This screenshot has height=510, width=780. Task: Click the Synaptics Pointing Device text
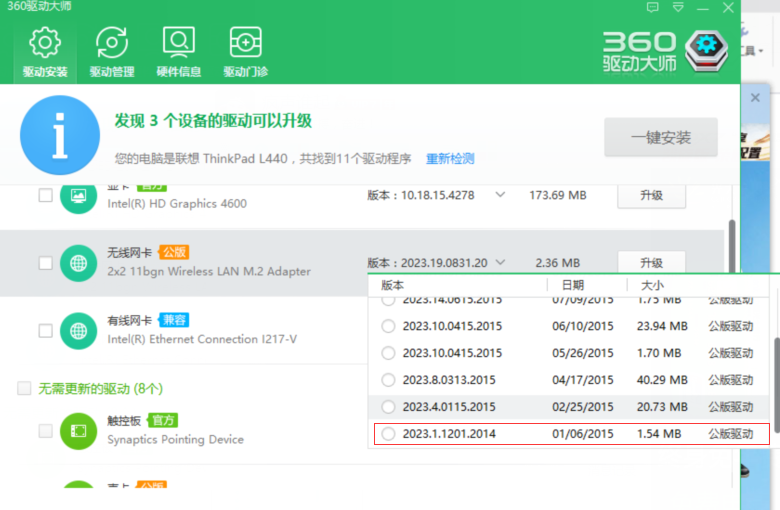click(176, 440)
